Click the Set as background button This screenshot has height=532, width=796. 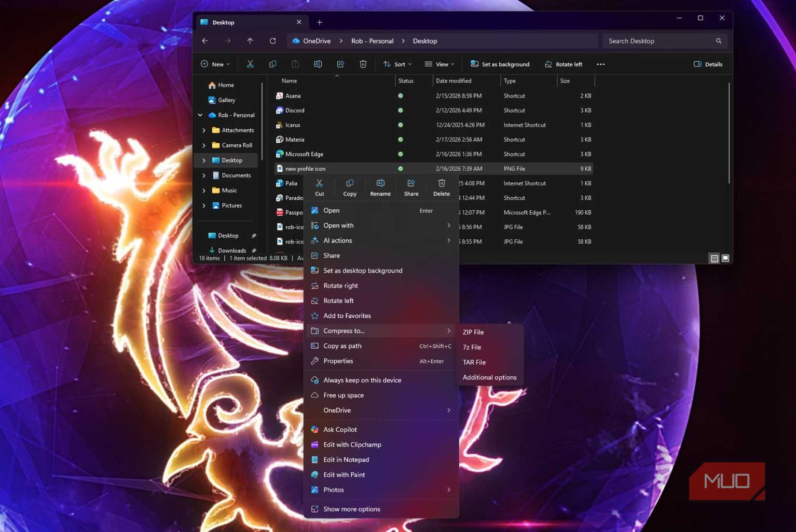500,64
